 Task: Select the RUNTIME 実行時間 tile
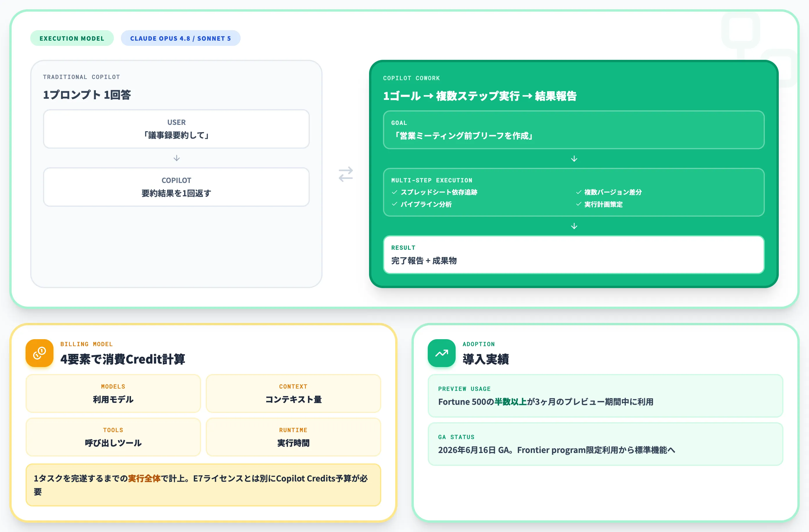tap(293, 437)
